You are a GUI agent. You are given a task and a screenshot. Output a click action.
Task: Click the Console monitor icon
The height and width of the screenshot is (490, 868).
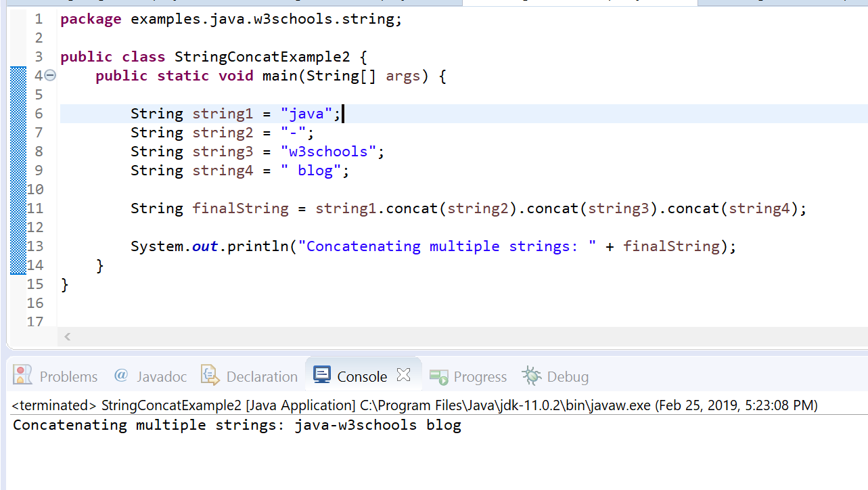(321, 376)
